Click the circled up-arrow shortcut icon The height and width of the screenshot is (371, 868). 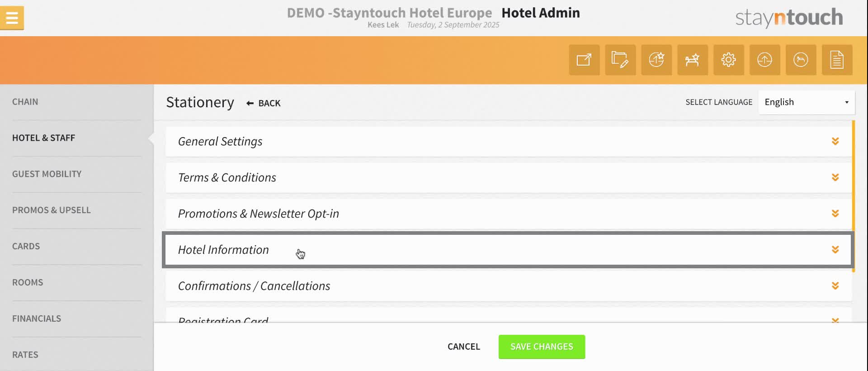(x=764, y=60)
